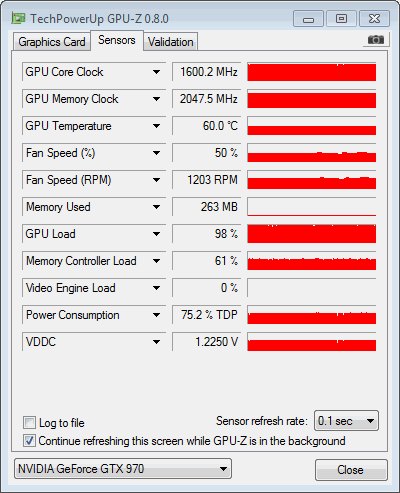Screen dimensions: 400x493
Task: Minimize the GPU-Z window
Action: tap(308, 19)
